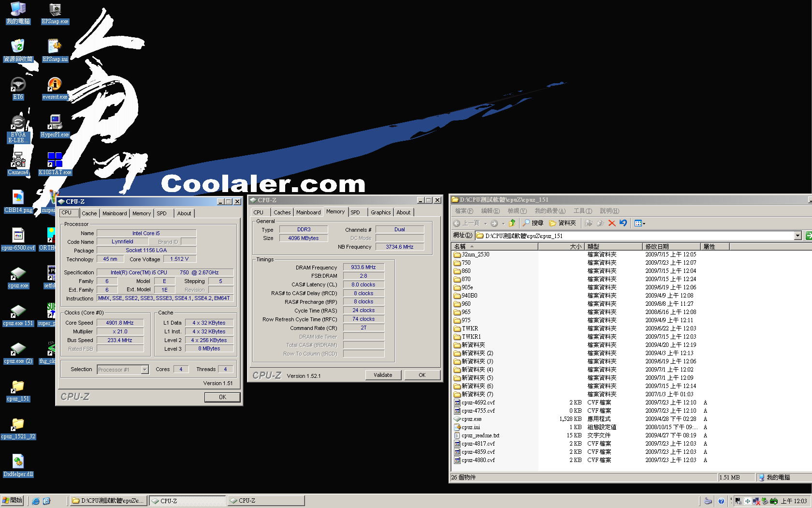The image size is (812, 508).
Task: Click the Copy To icon in Explorer toolbar
Action: coord(600,223)
